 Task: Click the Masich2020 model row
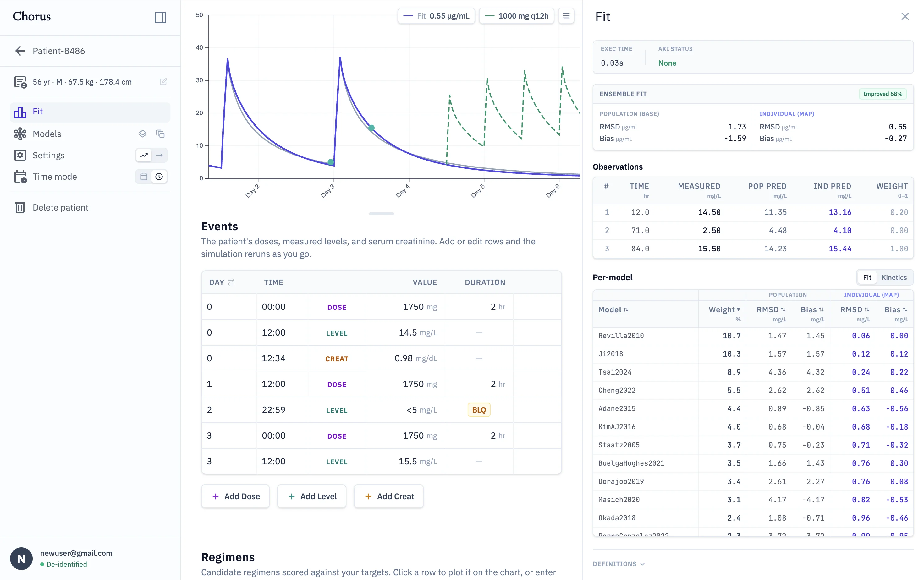click(753, 500)
